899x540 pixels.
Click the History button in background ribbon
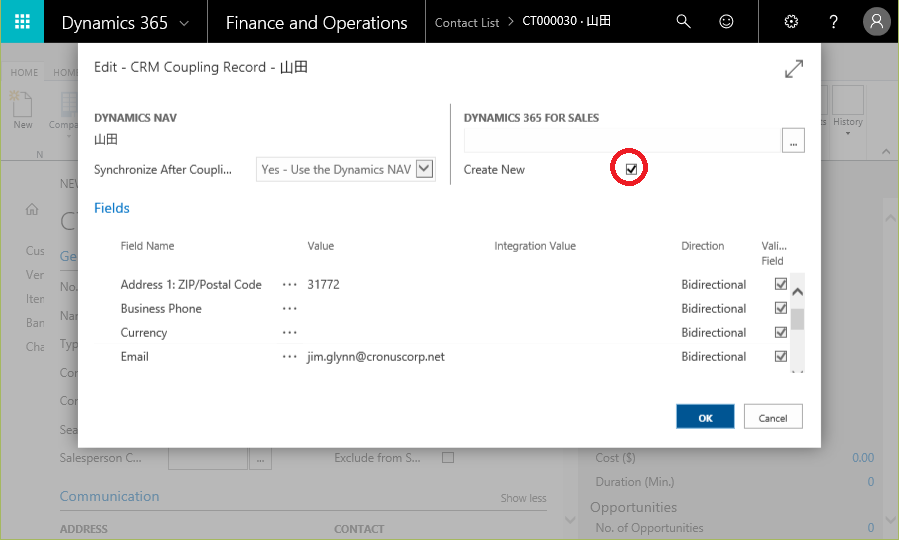coord(847,109)
